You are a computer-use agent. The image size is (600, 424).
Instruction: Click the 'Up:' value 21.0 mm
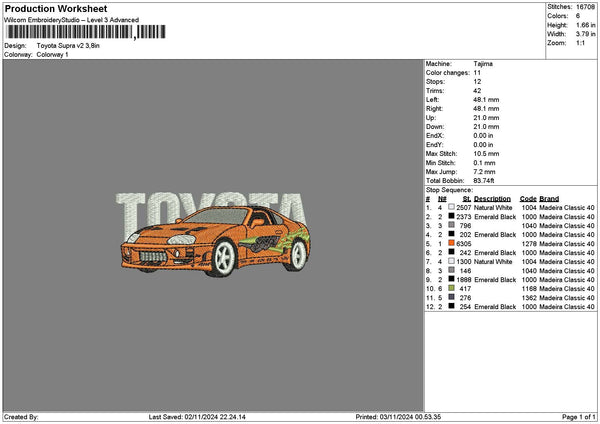point(486,118)
